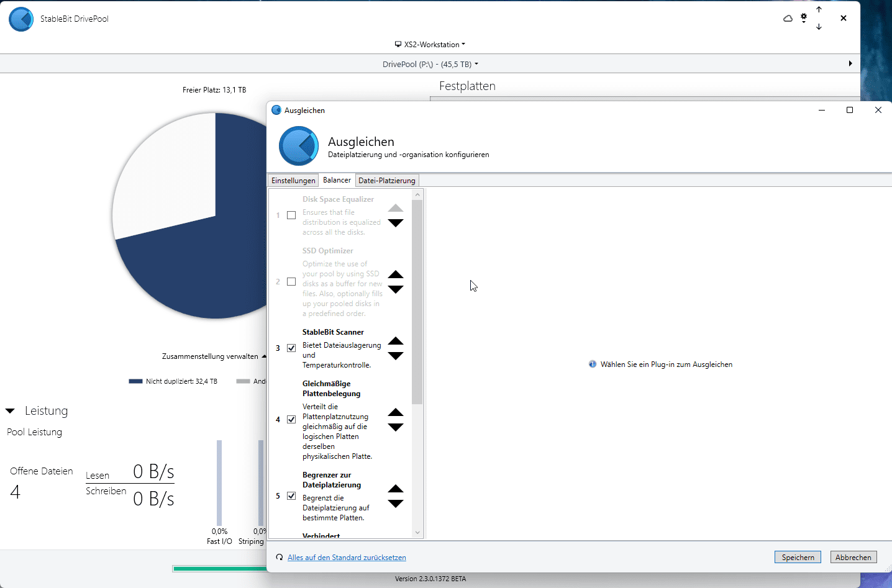
Task: Click Version 2.3.0.1372 BETA text
Action: tap(430, 579)
